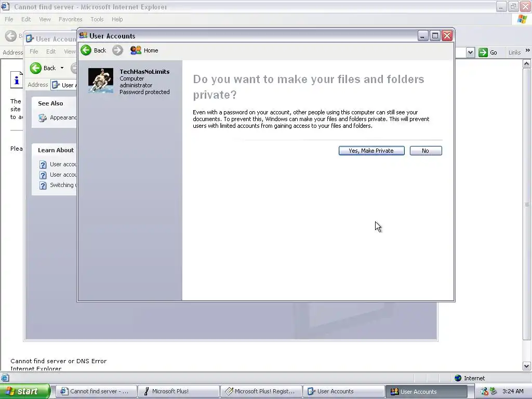Click the second User accounts help icon under Learn About
The width and height of the screenshot is (532, 399).
(43, 175)
